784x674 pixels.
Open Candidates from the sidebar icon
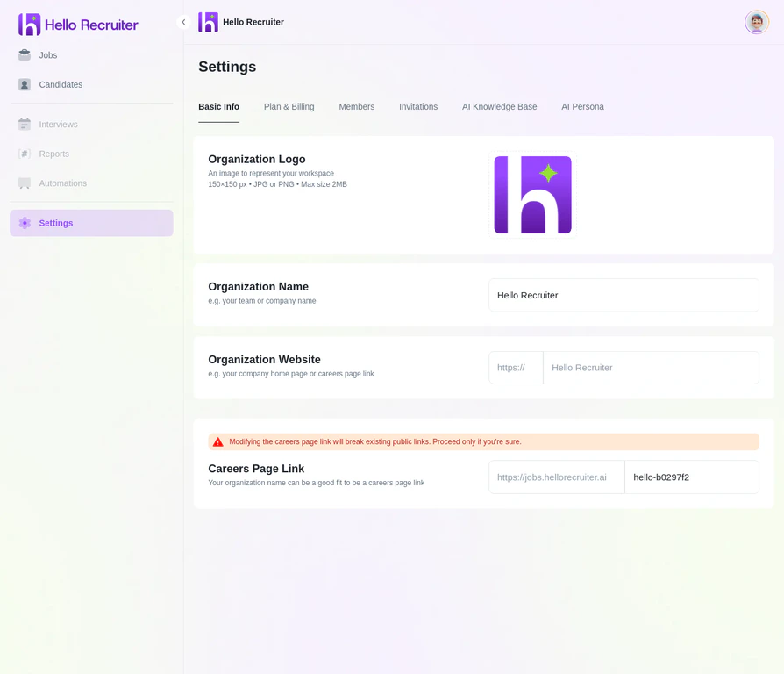[25, 84]
